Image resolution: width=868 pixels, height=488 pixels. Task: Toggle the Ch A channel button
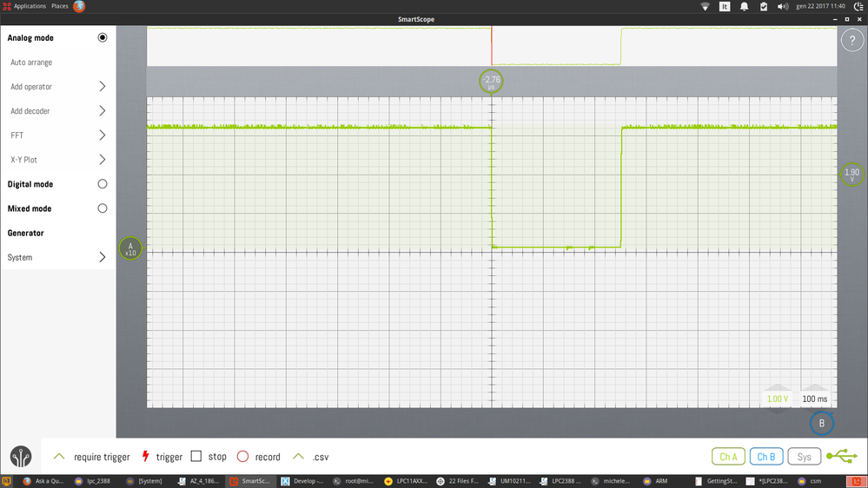(x=728, y=457)
